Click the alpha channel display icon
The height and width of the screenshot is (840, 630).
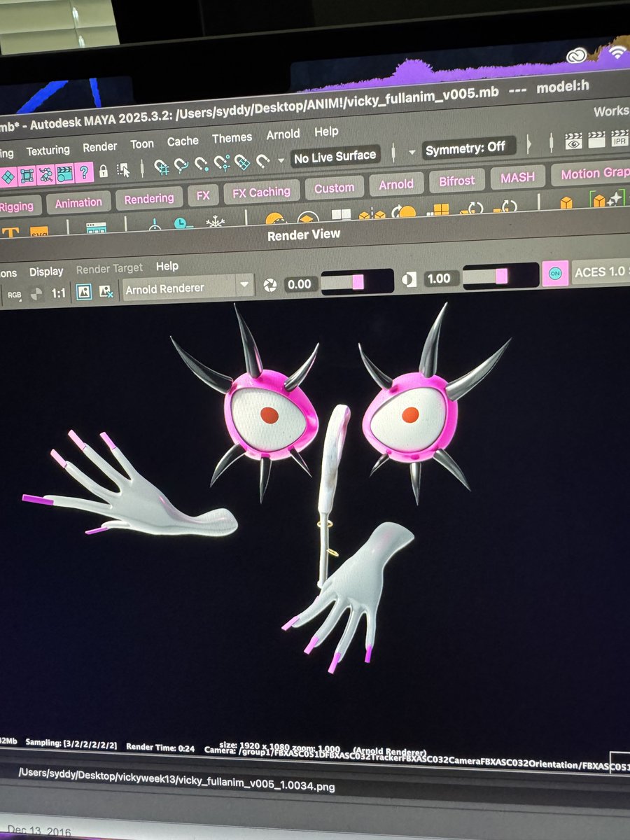point(38,294)
